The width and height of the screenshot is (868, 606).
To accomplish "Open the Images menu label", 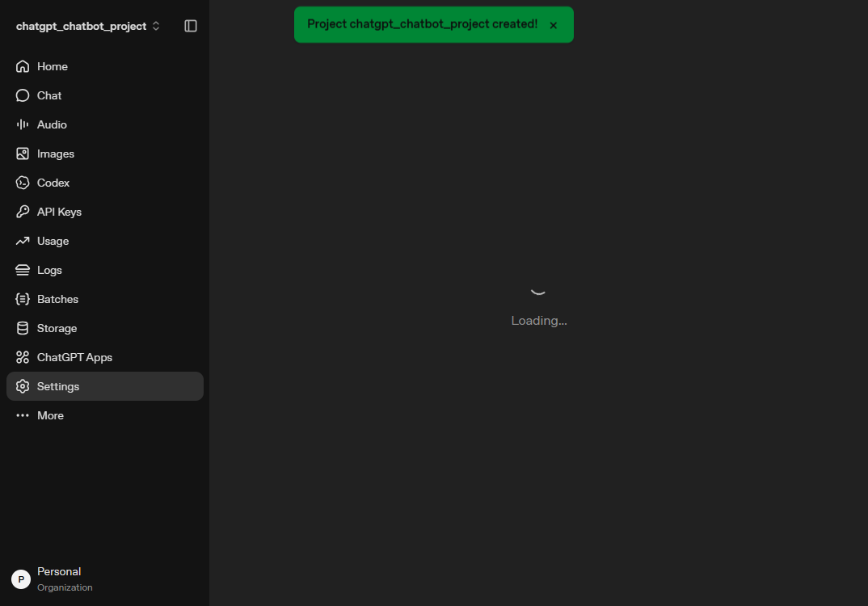I will pyautogui.click(x=55, y=154).
